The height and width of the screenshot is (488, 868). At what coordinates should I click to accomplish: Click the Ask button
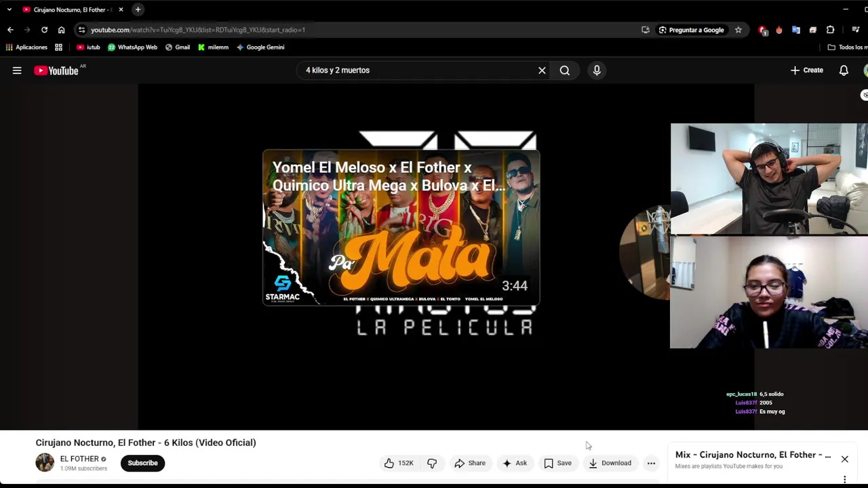(x=514, y=463)
